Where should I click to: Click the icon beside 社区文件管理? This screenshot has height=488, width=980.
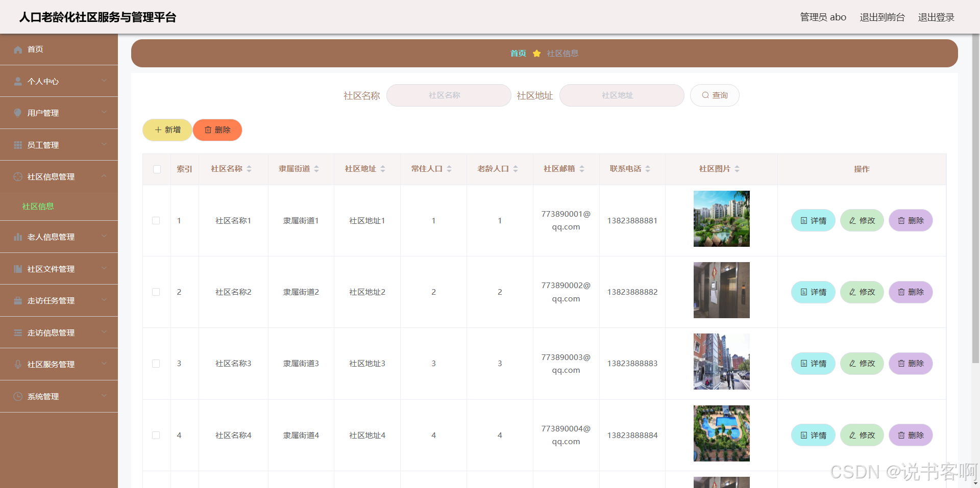(x=18, y=269)
